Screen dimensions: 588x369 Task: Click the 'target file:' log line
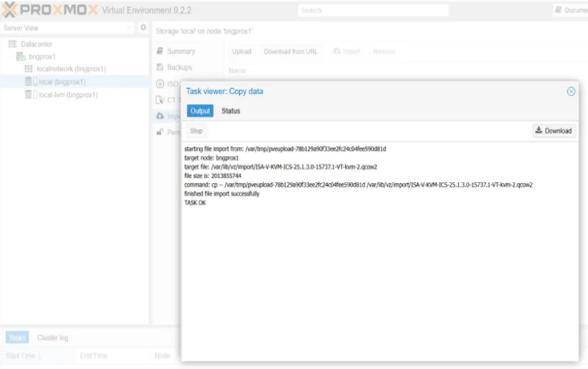pyautogui.click(x=281, y=167)
